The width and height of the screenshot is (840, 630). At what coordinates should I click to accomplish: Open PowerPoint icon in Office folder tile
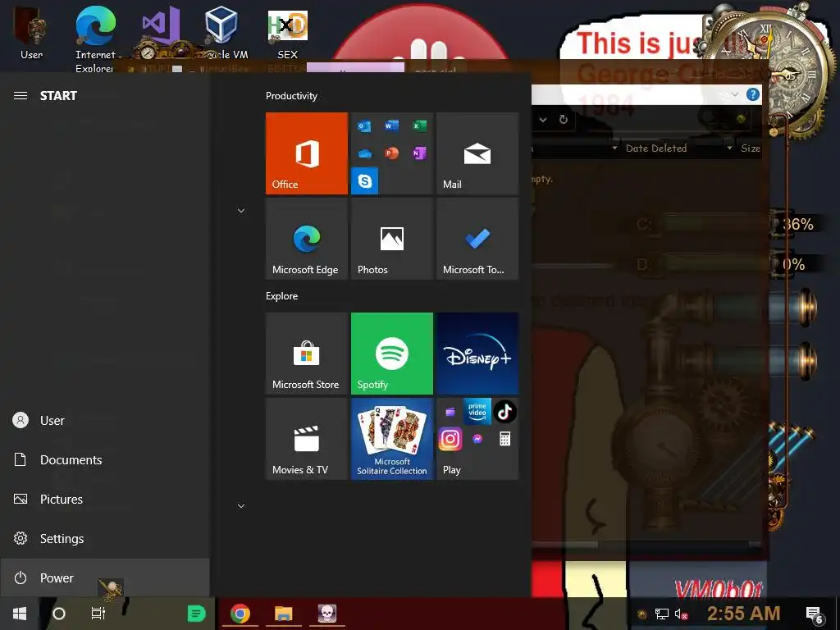(391, 153)
